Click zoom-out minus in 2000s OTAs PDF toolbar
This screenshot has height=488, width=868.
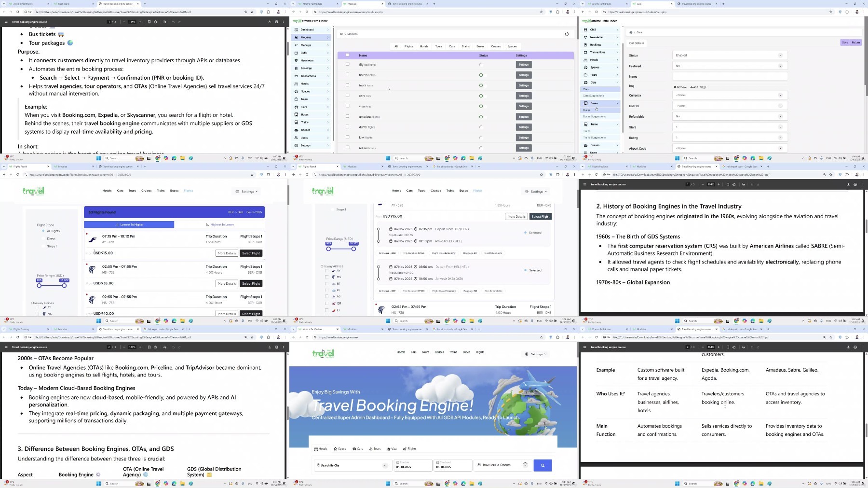pos(124,347)
